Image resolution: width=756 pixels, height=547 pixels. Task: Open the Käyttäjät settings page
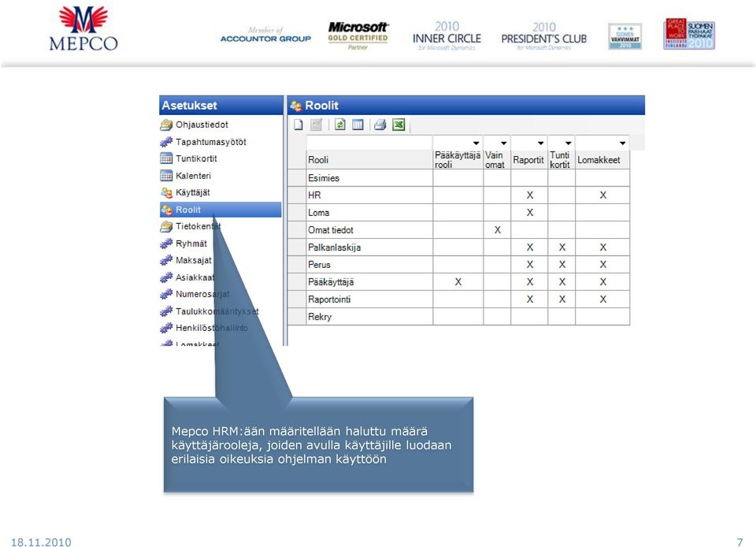click(x=193, y=192)
